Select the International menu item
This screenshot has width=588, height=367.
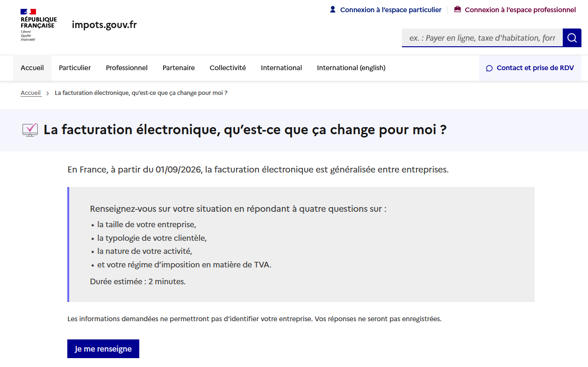pos(281,68)
